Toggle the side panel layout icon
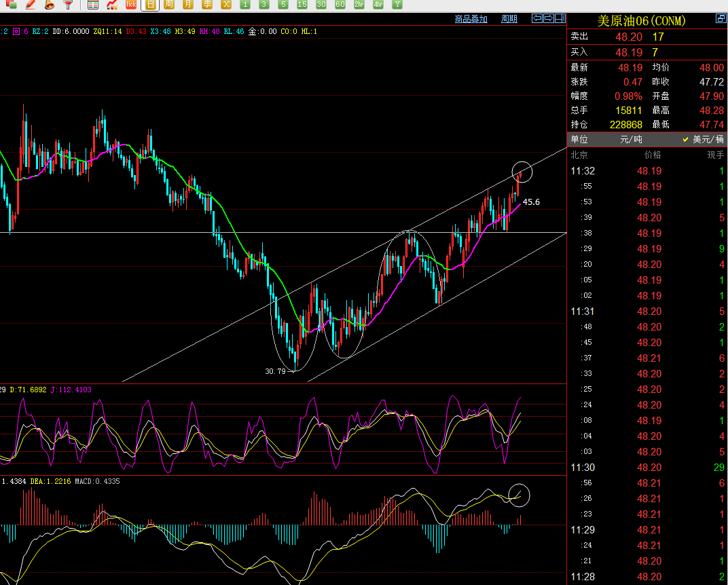The image size is (728, 585). (561, 18)
